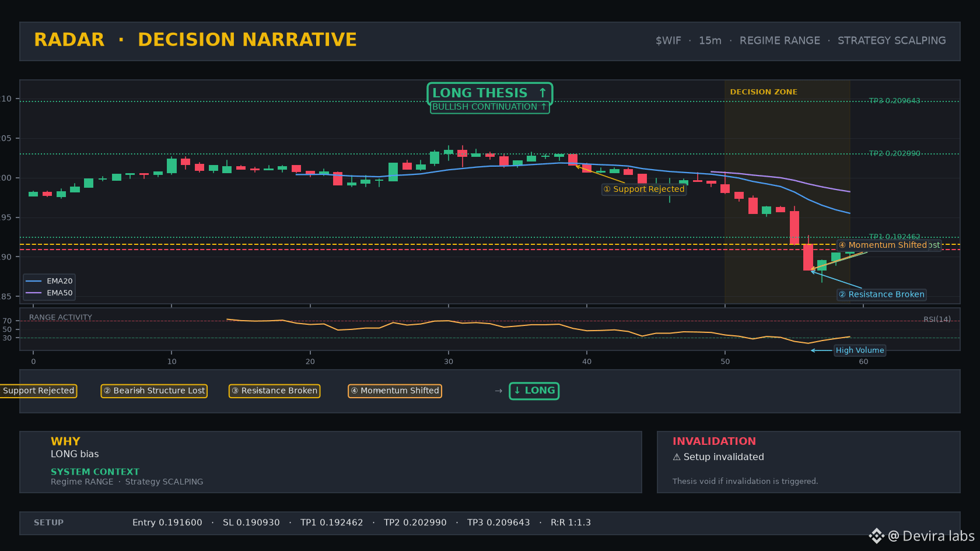
Task: Click the EMA50 purple legend line
Action: tap(34, 293)
